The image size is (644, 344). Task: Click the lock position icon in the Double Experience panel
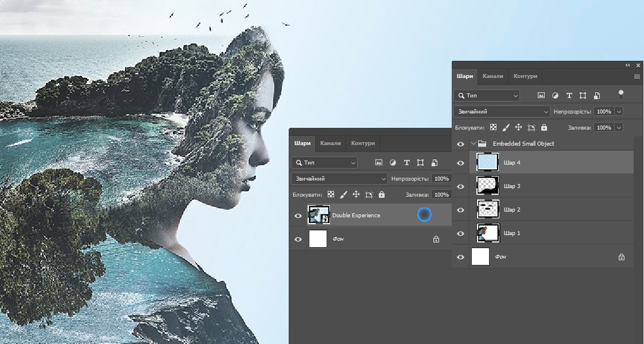tap(356, 195)
